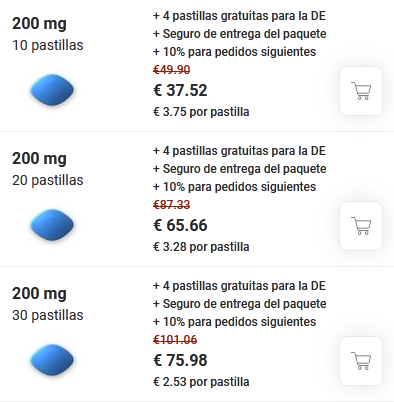Click the 10 pastillas quantity label
Screen dimensions: 394x402
click(x=48, y=45)
